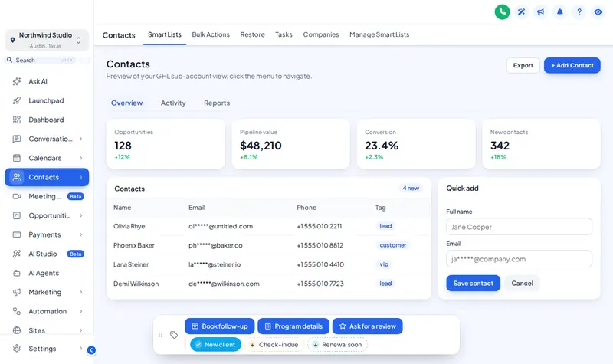This screenshot has height=364, width=613.
Task: Click the Conversations chat icon
Action: tap(16, 139)
